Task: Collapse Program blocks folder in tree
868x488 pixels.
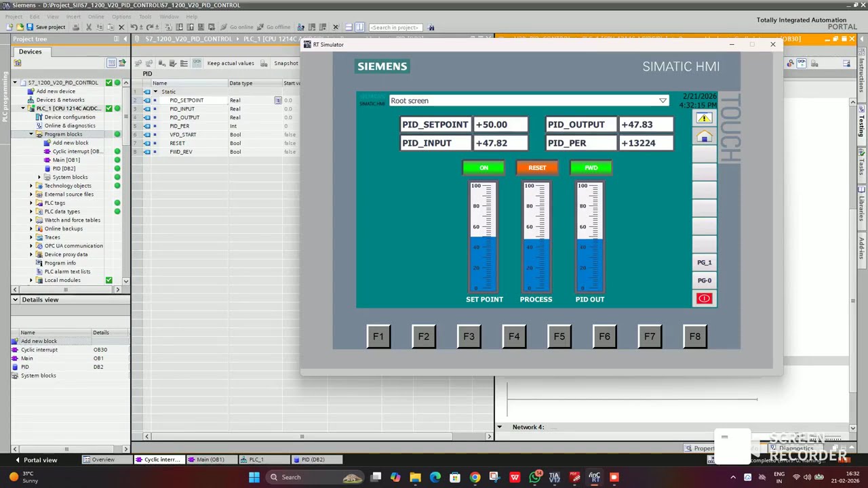Action: coord(31,134)
